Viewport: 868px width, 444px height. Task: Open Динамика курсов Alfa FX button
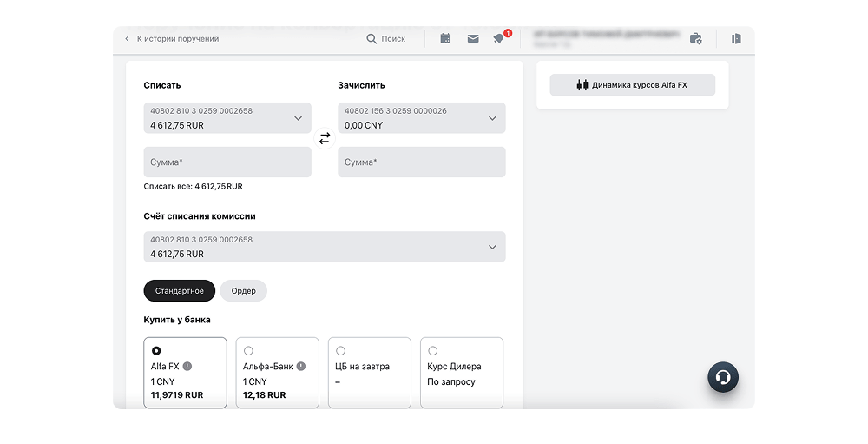pos(632,85)
